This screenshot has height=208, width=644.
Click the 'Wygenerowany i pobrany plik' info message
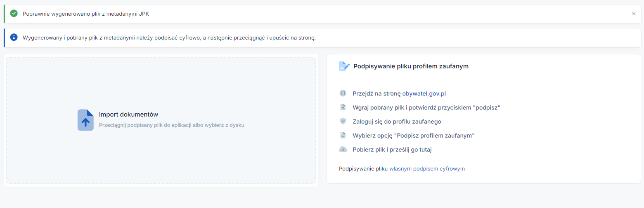[x=169, y=37]
